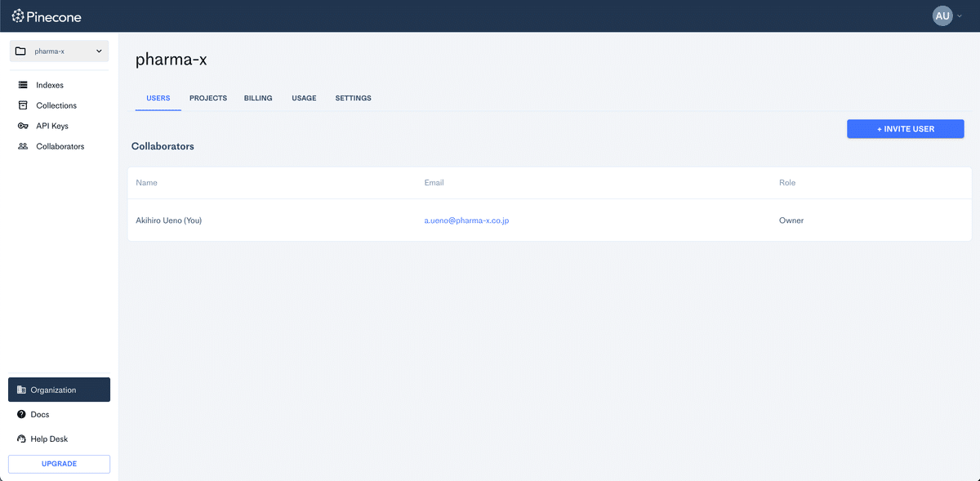Click the Collaborators section heading

163,146
